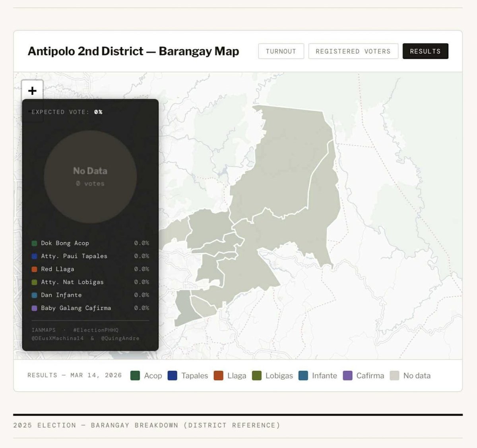The width and height of the screenshot is (477, 448).
Task: Select the Atty. Nat Lobigas candidate row
Action: pyautogui.click(x=91, y=282)
